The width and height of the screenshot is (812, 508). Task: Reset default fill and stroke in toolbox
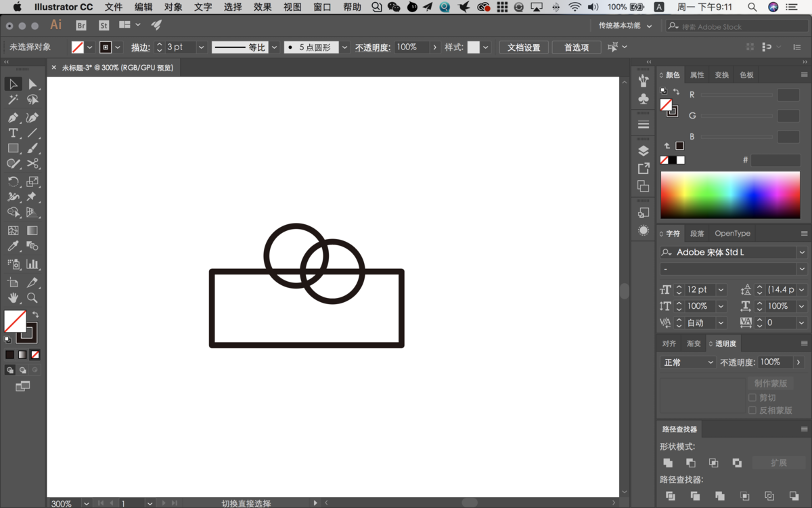(x=7, y=339)
